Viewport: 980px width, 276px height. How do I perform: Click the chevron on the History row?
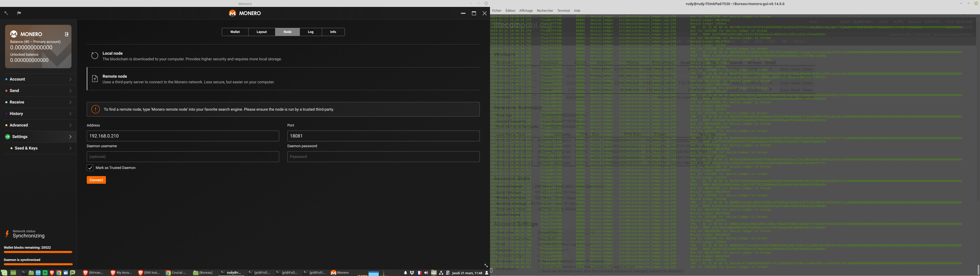pos(70,114)
